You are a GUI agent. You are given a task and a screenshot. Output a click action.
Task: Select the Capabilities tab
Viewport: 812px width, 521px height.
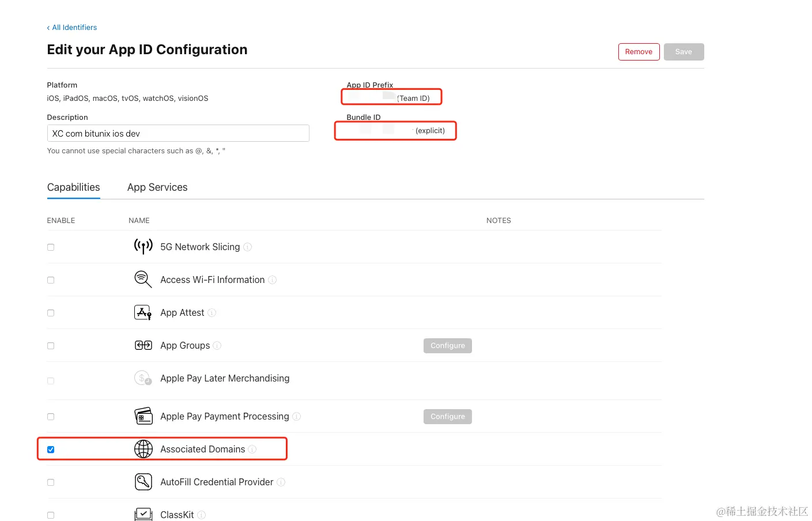click(x=73, y=187)
